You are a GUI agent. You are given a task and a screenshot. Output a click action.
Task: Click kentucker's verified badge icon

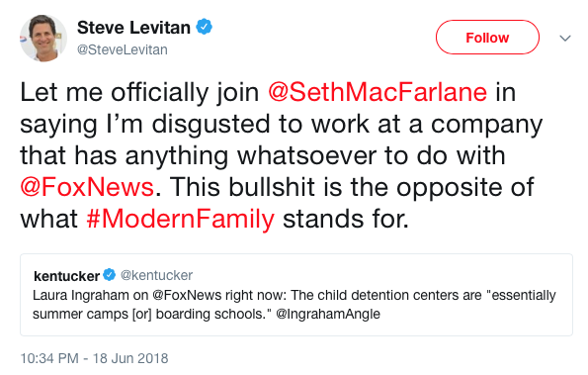tap(109, 275)
